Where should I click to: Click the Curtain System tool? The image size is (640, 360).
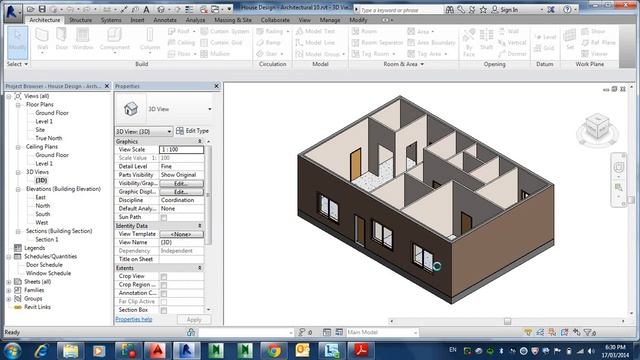point(225,31)
